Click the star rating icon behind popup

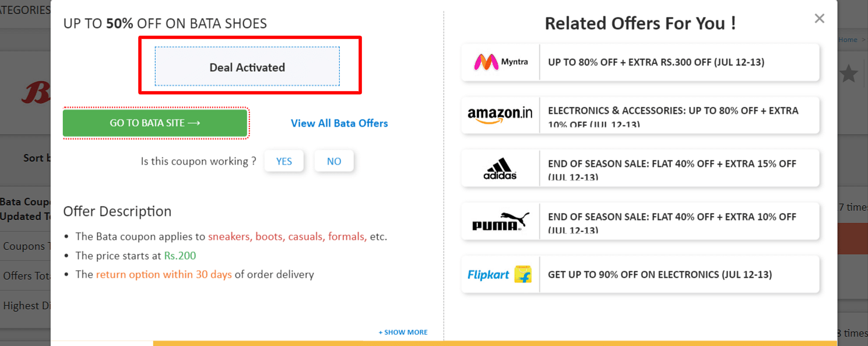click(849, 74)
